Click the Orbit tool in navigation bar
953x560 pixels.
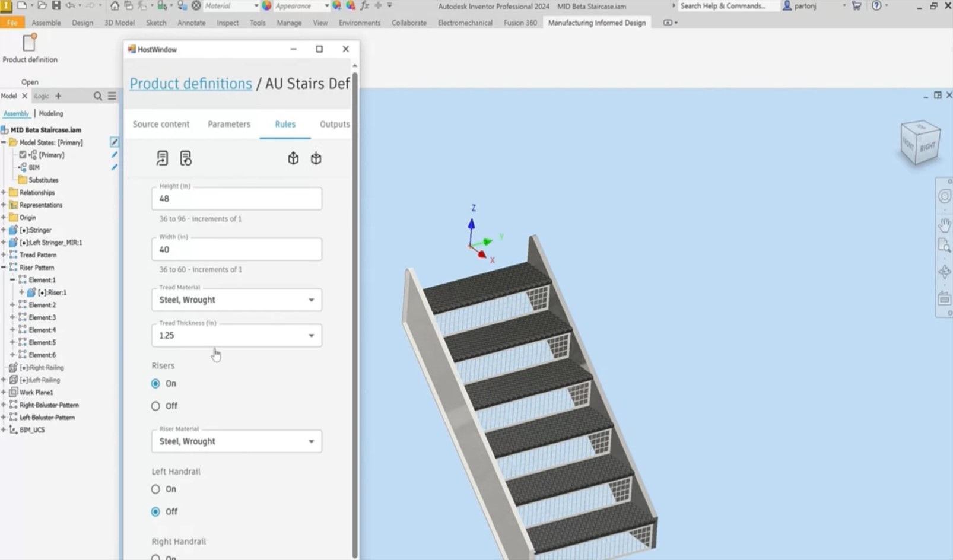(x=945, y=272)
